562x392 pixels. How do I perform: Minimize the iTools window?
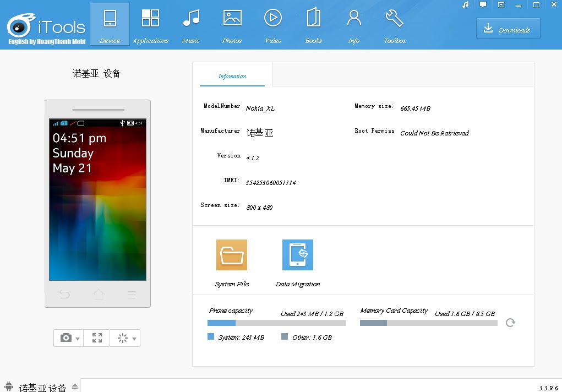point(519,4)
